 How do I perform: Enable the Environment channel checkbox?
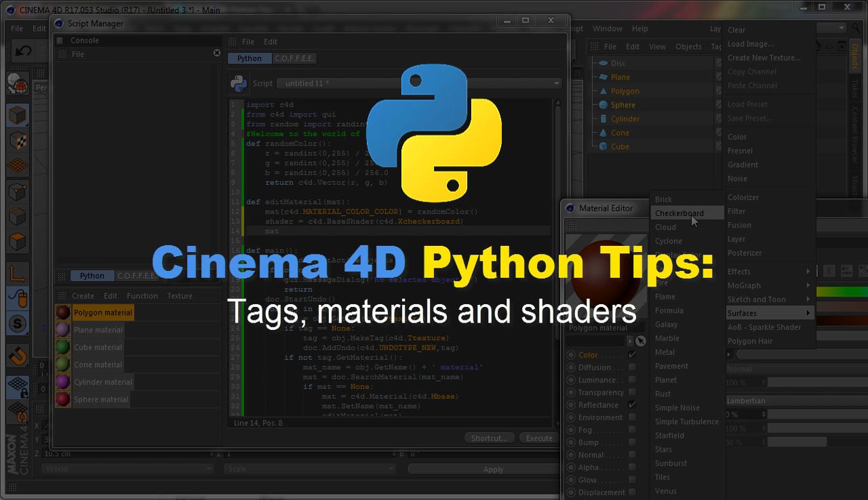(x=632, y=417)
